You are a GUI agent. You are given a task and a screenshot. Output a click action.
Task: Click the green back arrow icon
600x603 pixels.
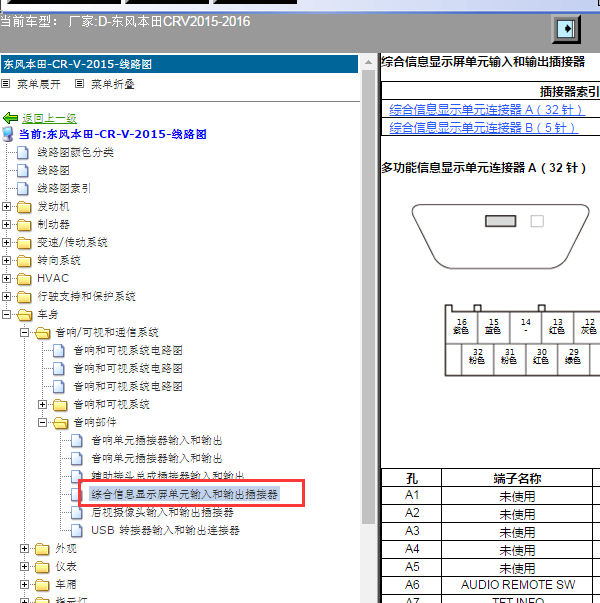tap(10, 118)
